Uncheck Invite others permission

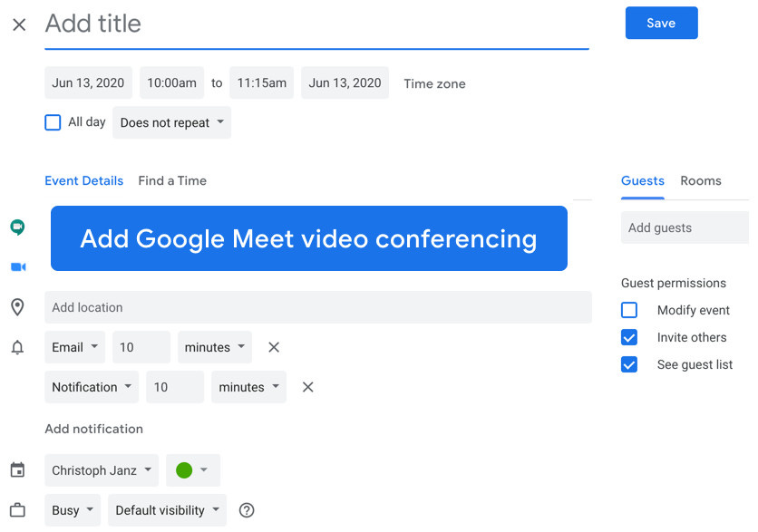pos(629,337)
